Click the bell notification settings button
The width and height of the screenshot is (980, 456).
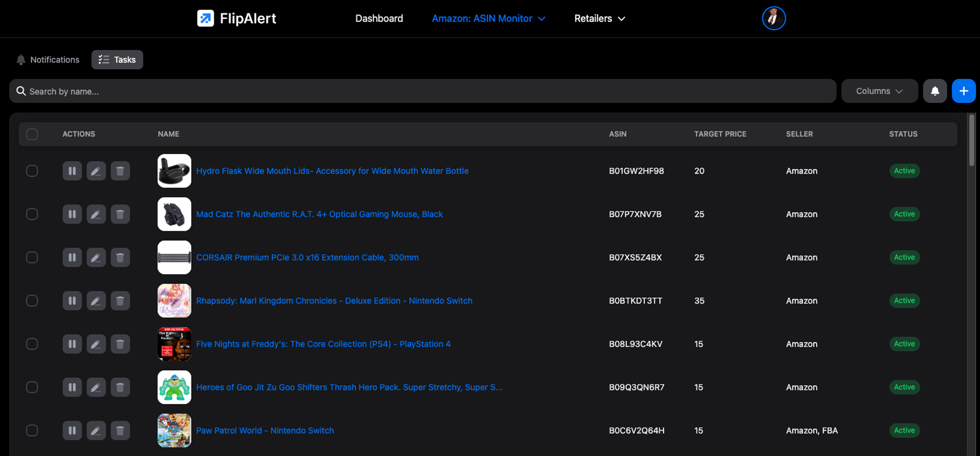[935, 91]
